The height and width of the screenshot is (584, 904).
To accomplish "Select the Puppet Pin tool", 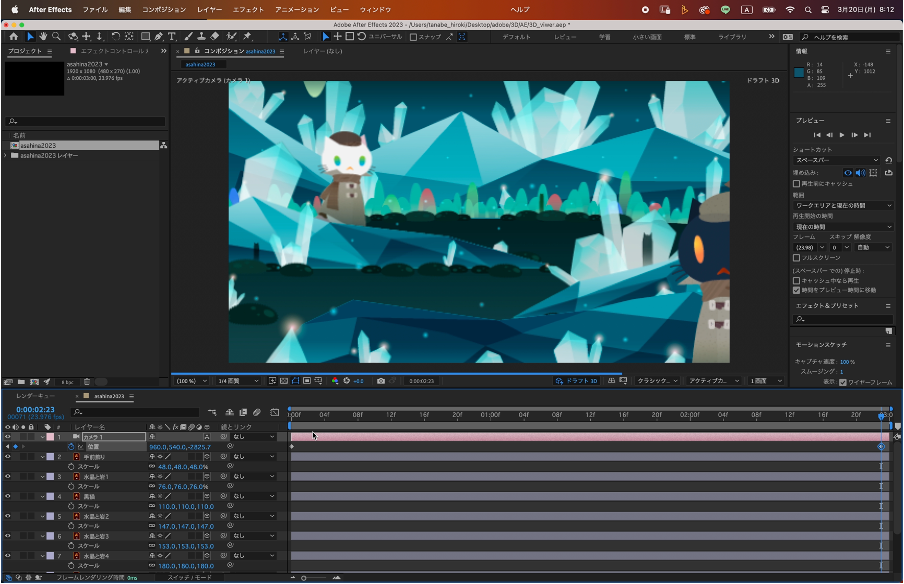I will coord(247,36).
